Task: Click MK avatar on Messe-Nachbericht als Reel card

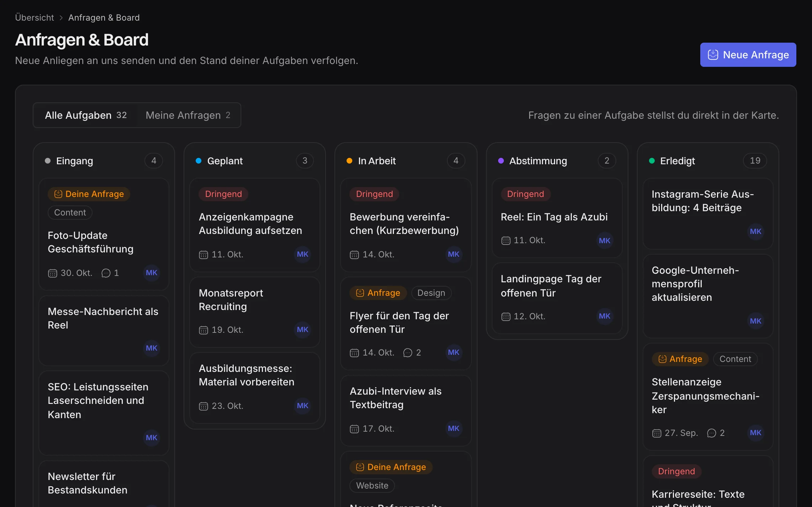Action: click(152, 348)
